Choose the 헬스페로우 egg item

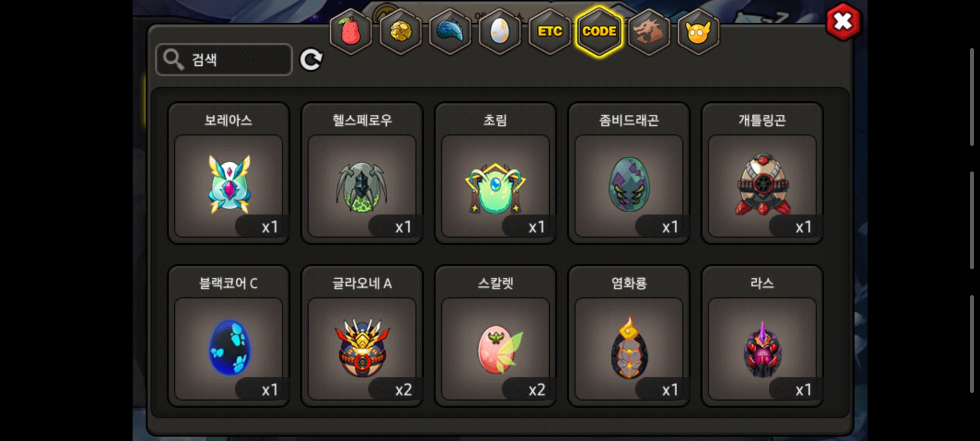(x=362, y=173)
